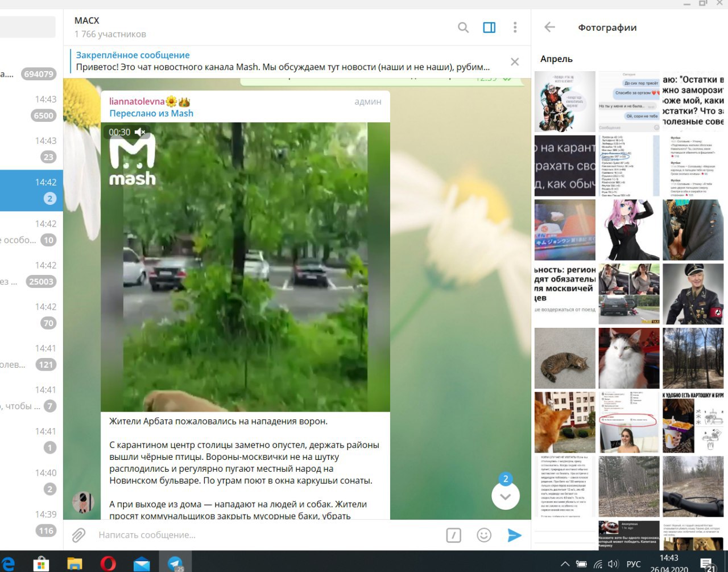Viewport: 728px width, 572px height.
Task: Unmute the Mash video
Action: 140,132
